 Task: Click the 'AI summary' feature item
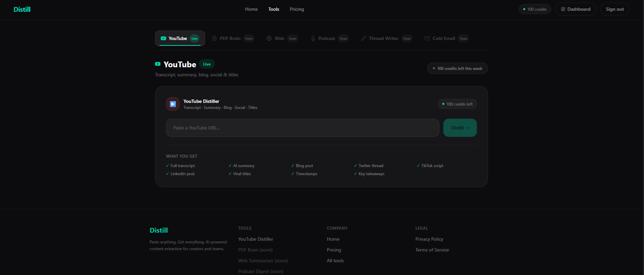(242, 166)
